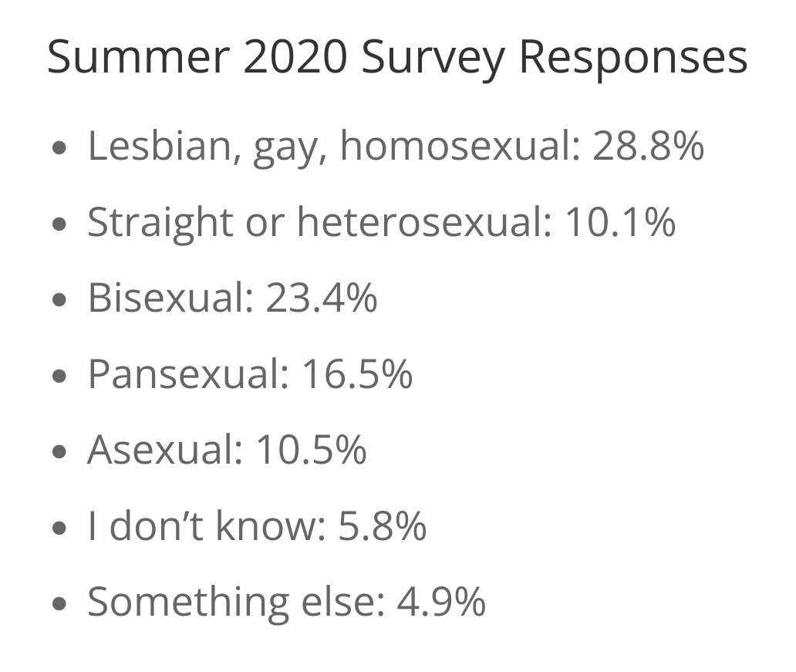Select the 10.1% value
The width and height of the screenshot is (796, 672).
[x=620, y=222]
